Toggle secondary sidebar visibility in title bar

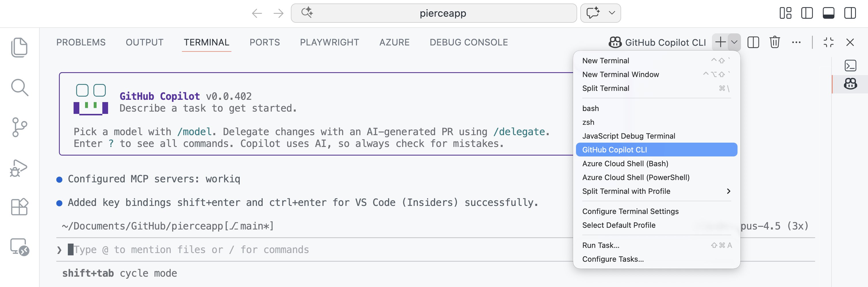pyautogui.click(x=850, y=13)
